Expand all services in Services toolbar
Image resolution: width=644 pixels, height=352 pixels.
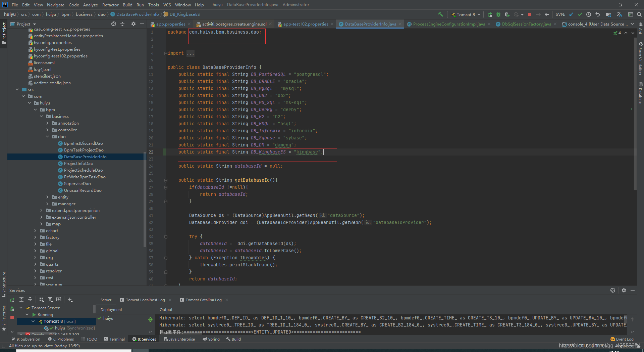tap(21, 299)
